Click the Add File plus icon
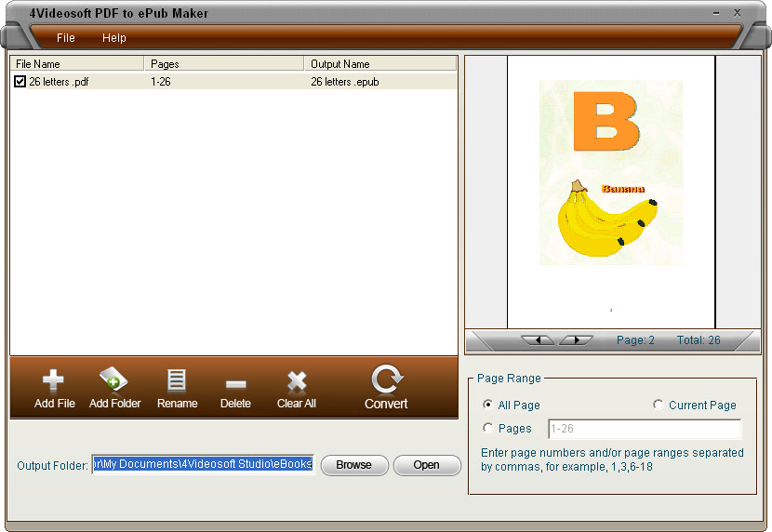Viewport: 772px width, 532px height. [54, 381]
